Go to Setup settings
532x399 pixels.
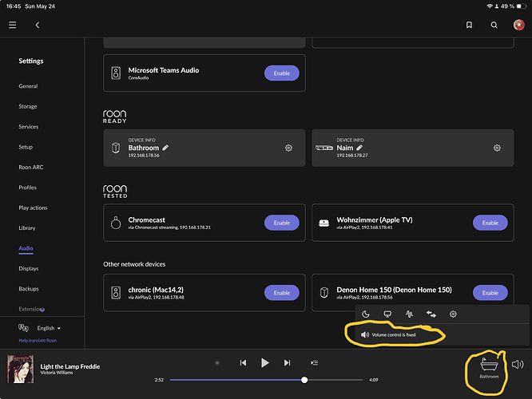pyautogui.click(x=26, y=147)
